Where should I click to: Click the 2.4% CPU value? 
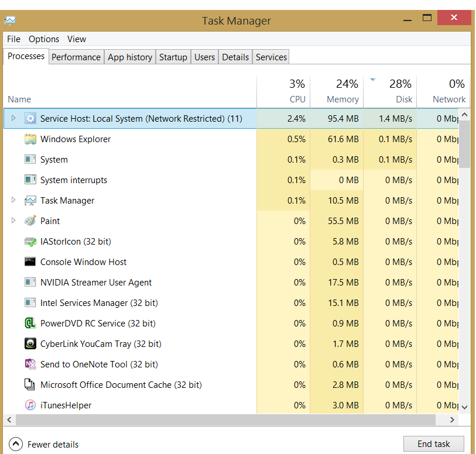(x=296, y=119)
